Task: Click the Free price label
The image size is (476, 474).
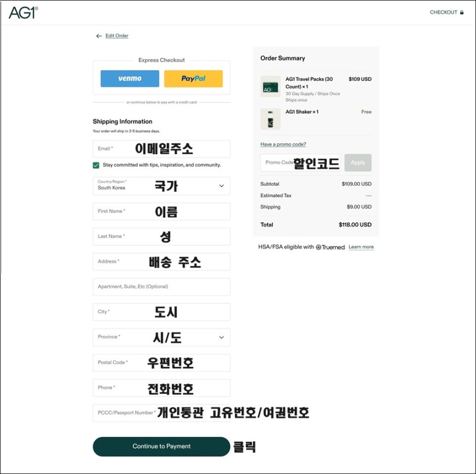Action: [x=366, y=112]
